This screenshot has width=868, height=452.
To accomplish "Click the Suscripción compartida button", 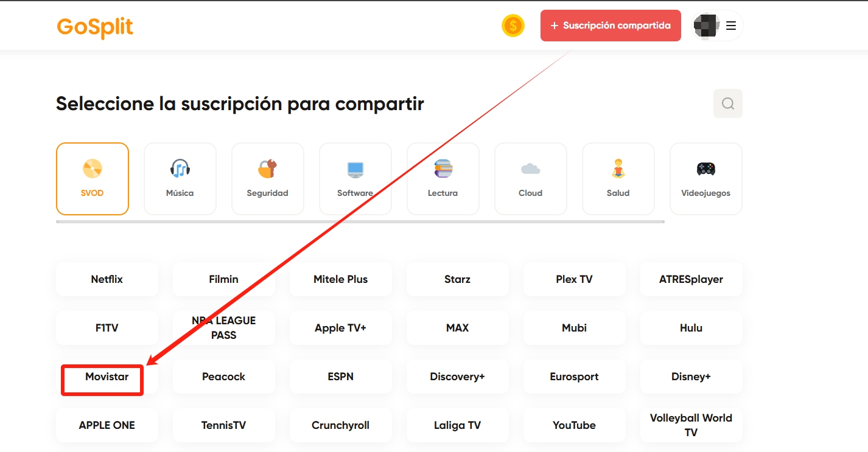I will click(x=611, y=26).
